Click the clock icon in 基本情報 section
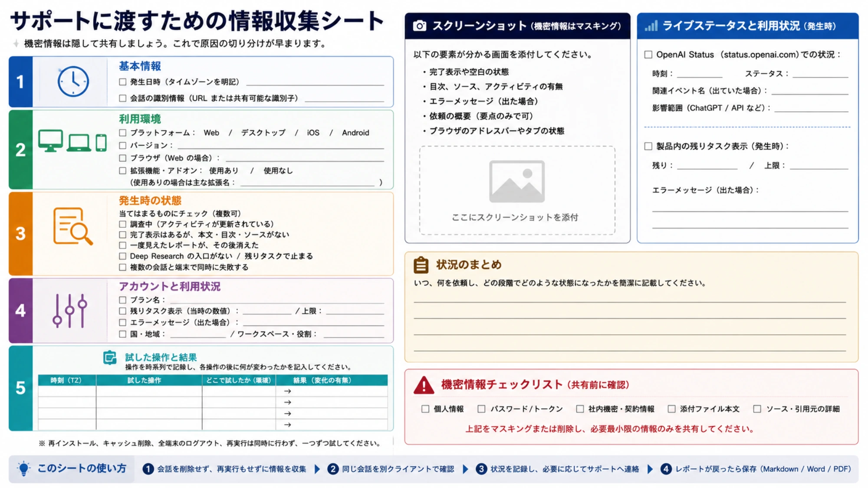Viewport: 868px width, 488px height. (x=73, y=82)
